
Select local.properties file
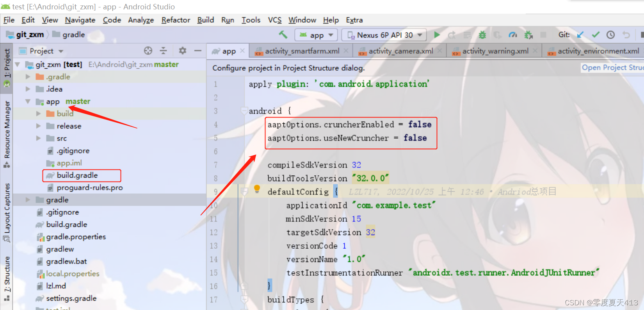(73, 274)
